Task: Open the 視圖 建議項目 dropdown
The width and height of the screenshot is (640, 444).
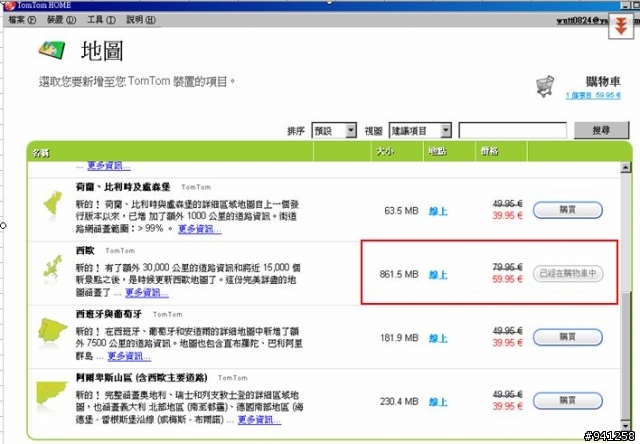Action: 420,131
